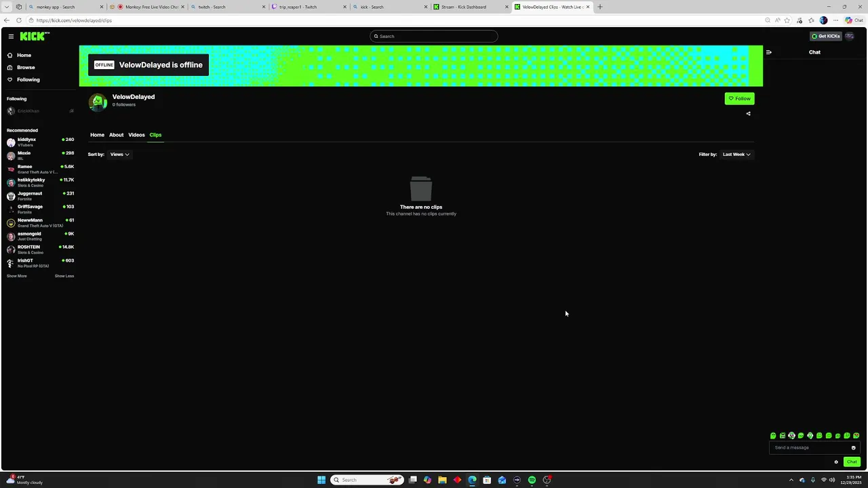Follow the VelowDelayed channel
This screenshot has height=488, width=868.
739,98
